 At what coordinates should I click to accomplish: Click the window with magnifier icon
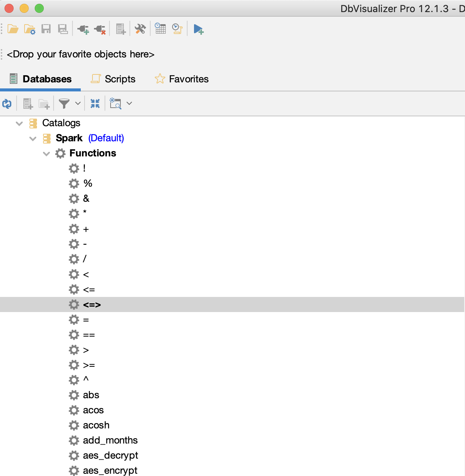115,104
